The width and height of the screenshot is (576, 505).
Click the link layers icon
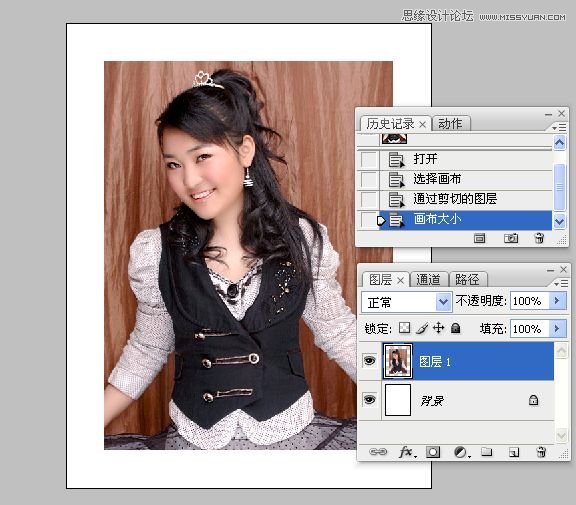tap(378, 452)
